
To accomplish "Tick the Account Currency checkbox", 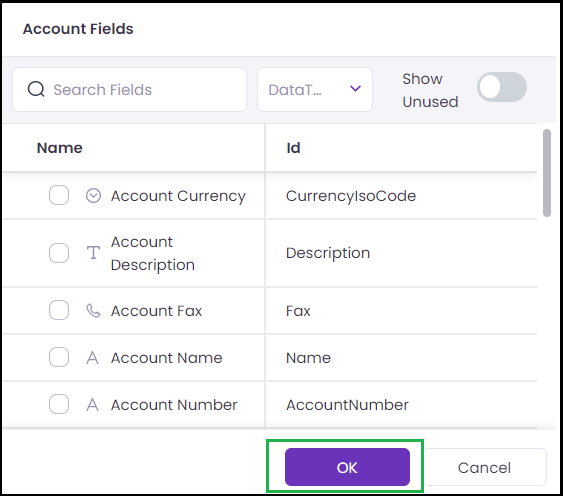I will tap(59, 195).
